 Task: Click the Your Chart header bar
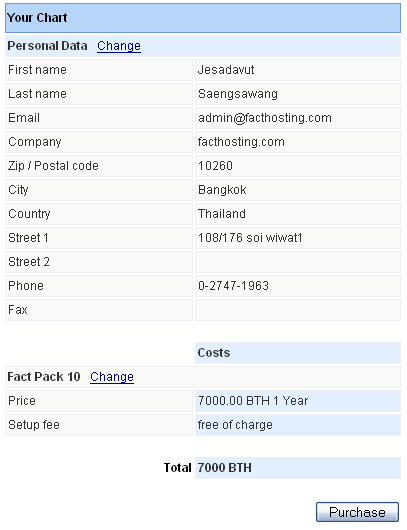(203, 18)
